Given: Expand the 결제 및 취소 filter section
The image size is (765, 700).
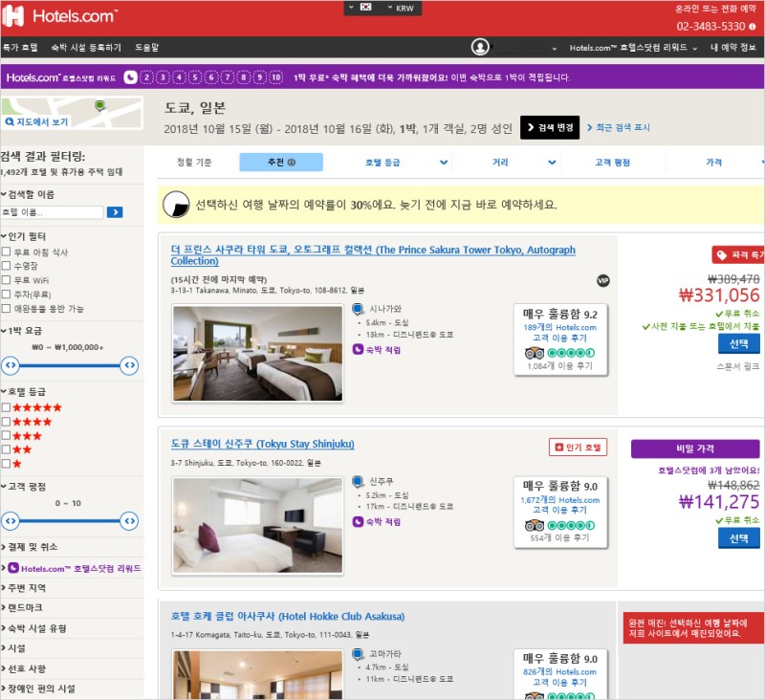Looking at the screenshot, I should 30,547.
